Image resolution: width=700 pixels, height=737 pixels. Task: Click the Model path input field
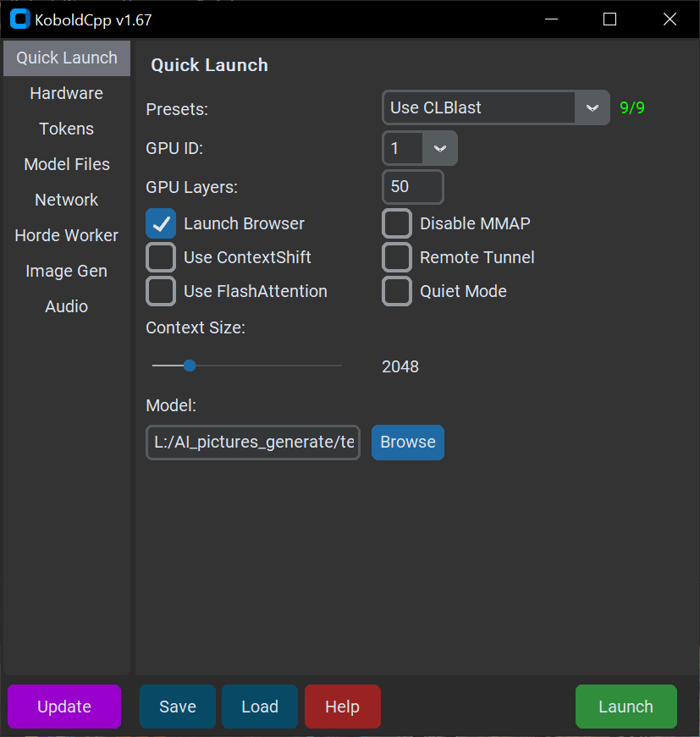253,443
